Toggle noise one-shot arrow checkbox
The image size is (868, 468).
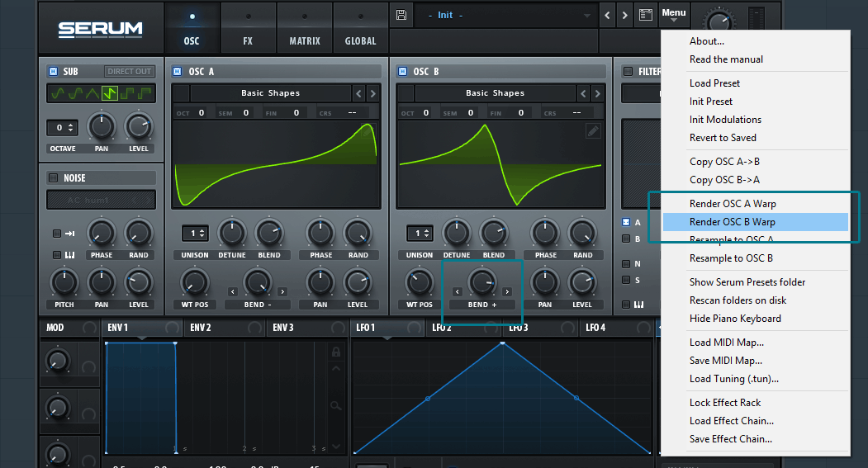56,234
